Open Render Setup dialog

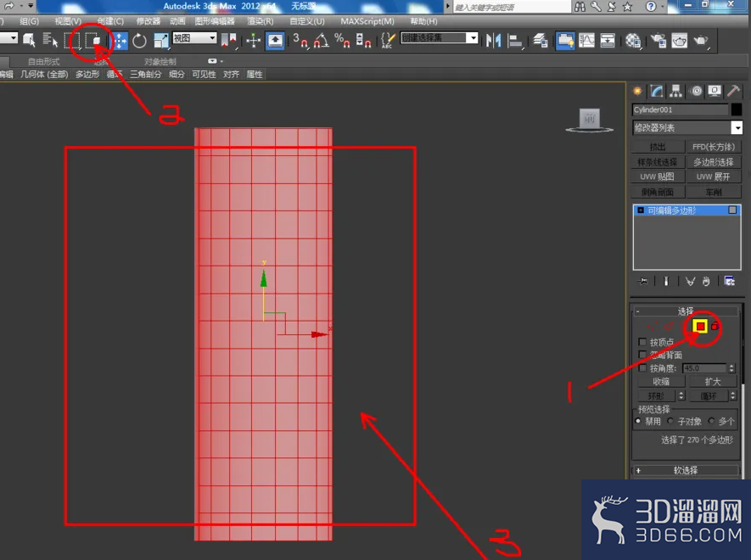[659, 41]
